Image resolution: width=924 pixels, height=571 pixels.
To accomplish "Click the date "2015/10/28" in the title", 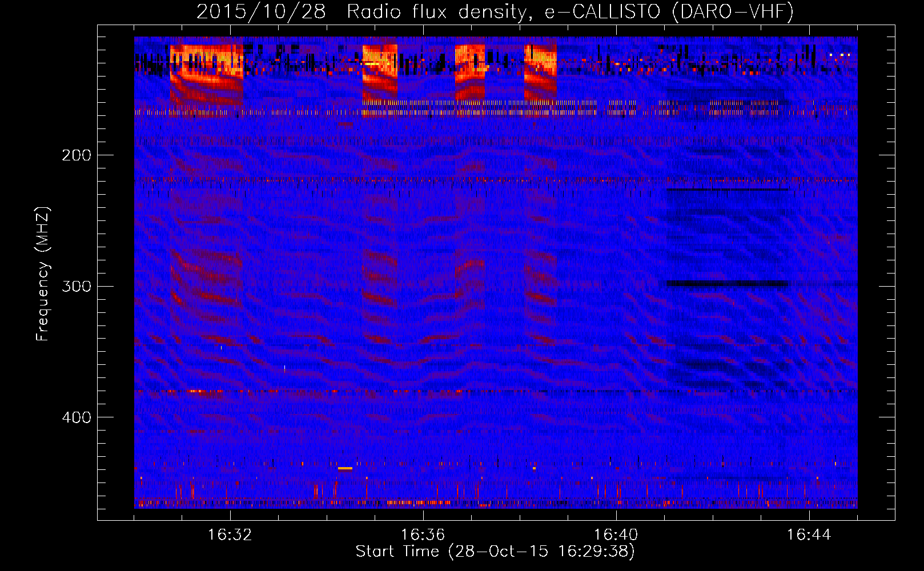I will (x=261, y=11).
